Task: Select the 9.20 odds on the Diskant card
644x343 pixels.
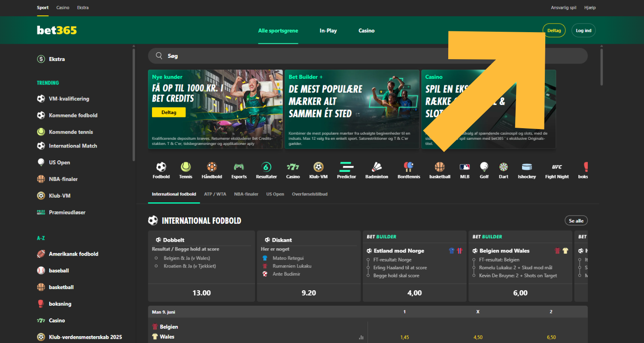Action: pyautogui.click(x=309, y=293)
